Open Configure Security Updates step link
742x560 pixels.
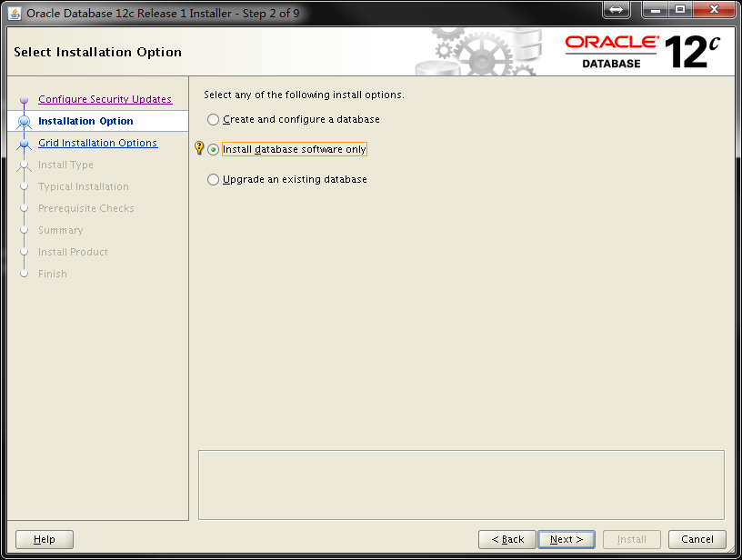[105, 99]
